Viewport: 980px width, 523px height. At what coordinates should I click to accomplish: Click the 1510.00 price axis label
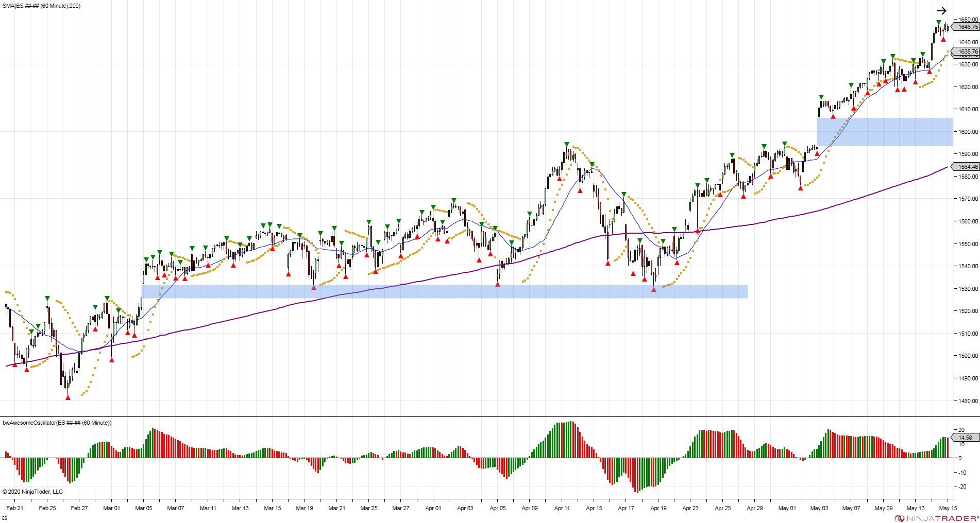pyautogui.click(x=968, y=334)
